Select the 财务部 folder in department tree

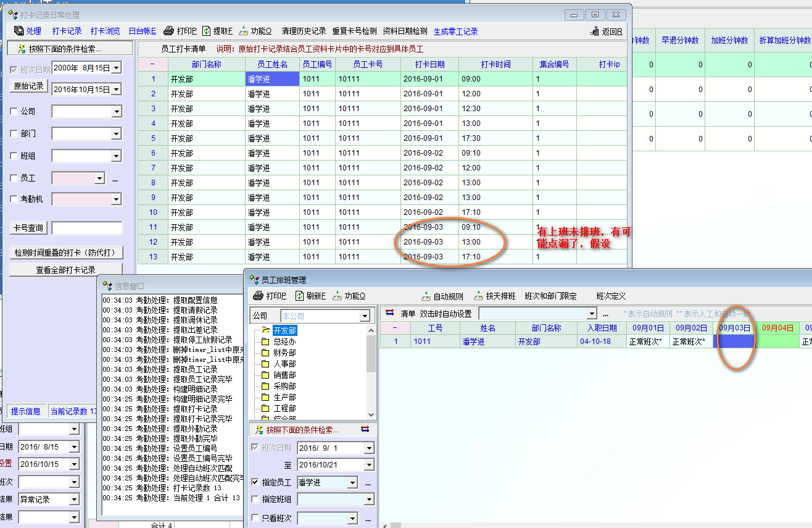click(284, 353)
